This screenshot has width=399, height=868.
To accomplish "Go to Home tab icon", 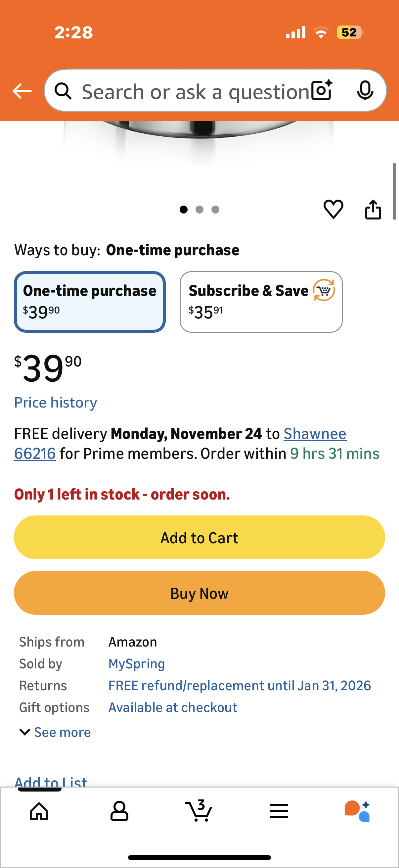I will (x=39, y=810).
